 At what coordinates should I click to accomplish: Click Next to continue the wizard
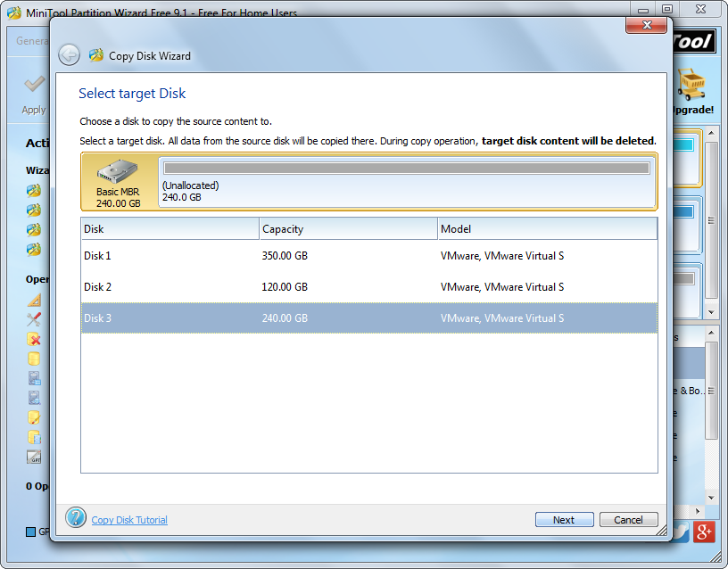(x=564, y=519)
